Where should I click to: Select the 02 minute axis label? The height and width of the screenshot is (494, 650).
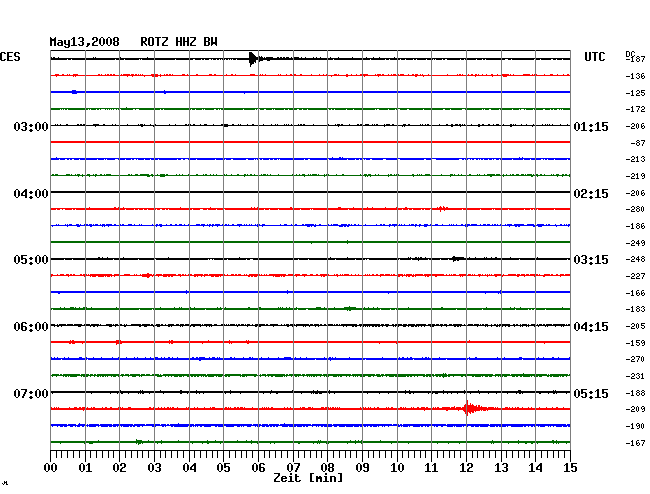119,468
